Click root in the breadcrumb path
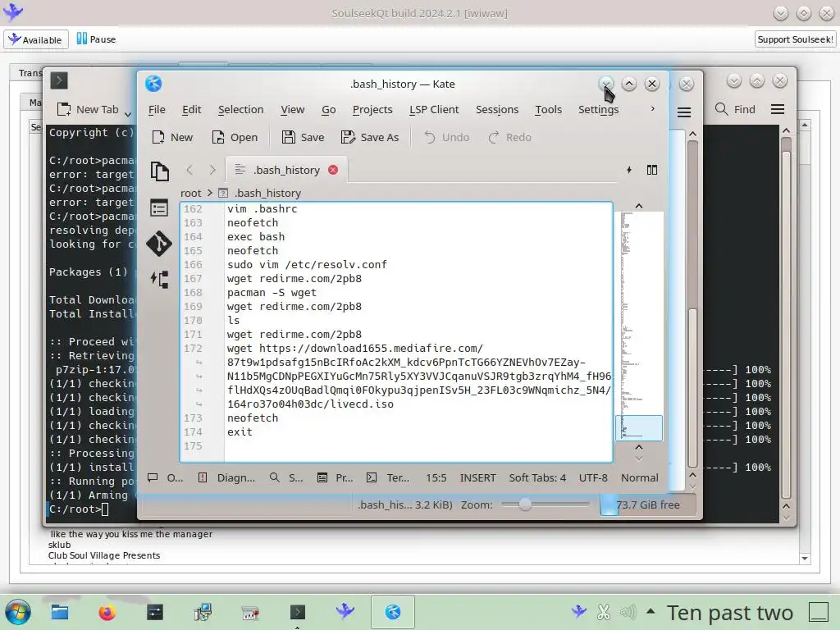The height and width of the screenshot is (630, 840). 190,193
